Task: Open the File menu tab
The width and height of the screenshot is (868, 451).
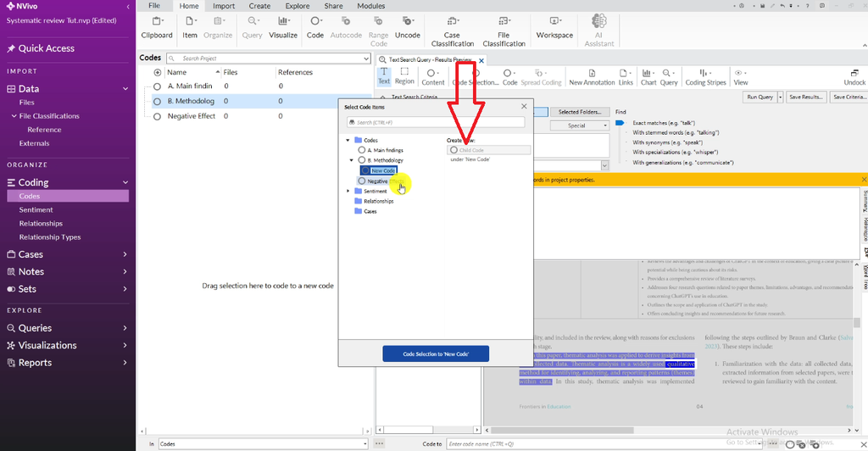Action: click(154, 6)
